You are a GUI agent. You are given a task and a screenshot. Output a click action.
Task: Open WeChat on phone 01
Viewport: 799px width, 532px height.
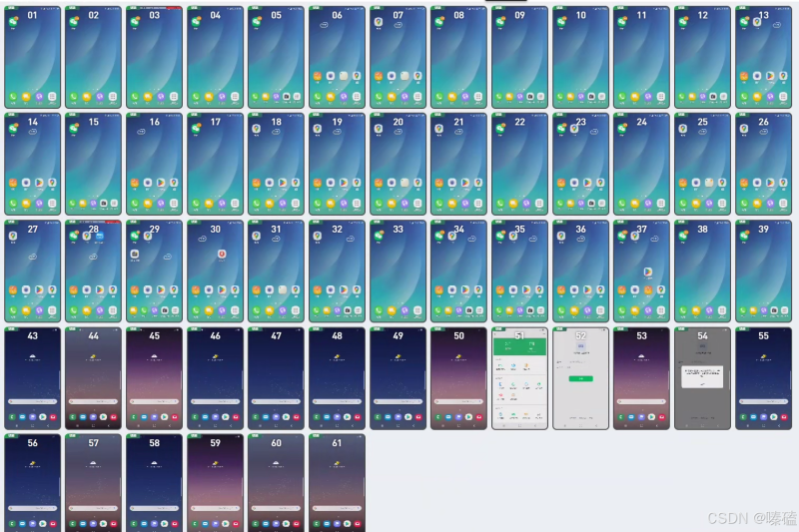pos(13,21)
